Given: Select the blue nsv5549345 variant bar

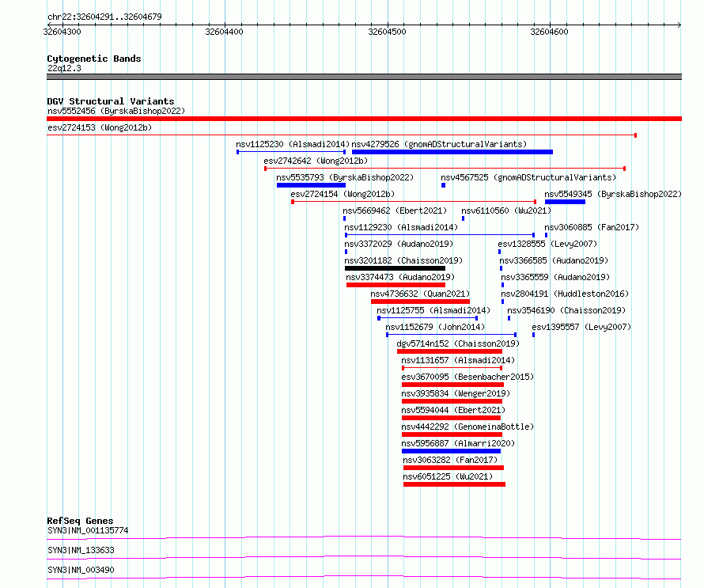Looking at the screenshot, I should [x=565, y=202].
